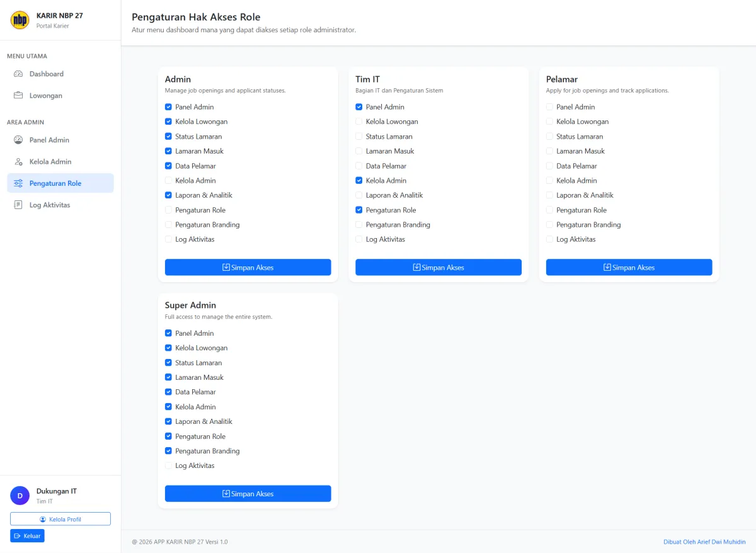Screen dimensions: 756x553
Task: Click the Lowongan briefcase icon
Action: pyautogui.click(x=18, y=96)
